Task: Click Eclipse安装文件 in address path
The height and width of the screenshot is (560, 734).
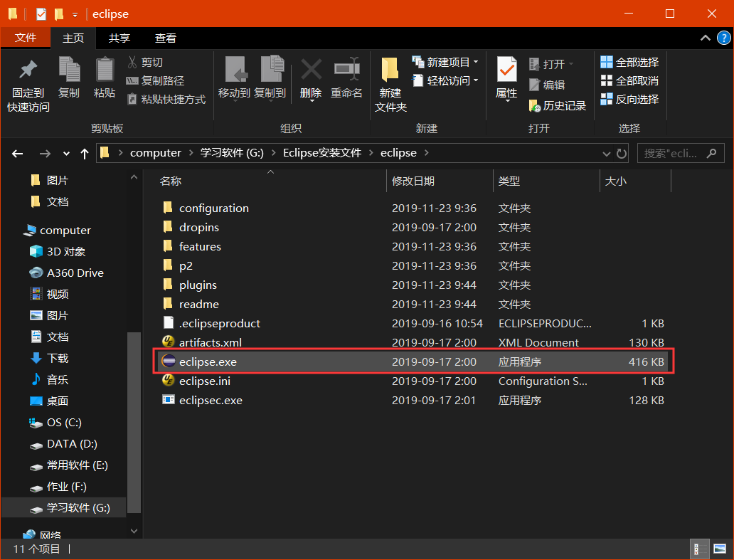Action: click(x=322, y=153)
